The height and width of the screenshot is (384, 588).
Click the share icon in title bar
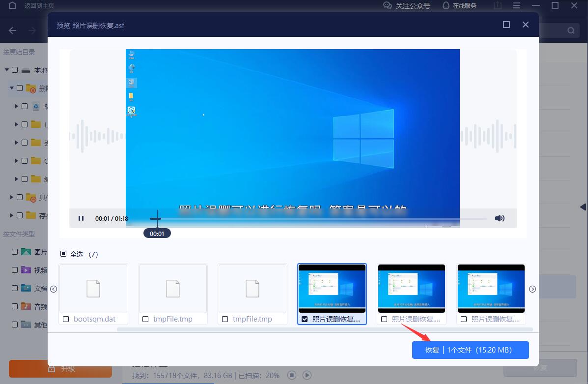point(497,5)
